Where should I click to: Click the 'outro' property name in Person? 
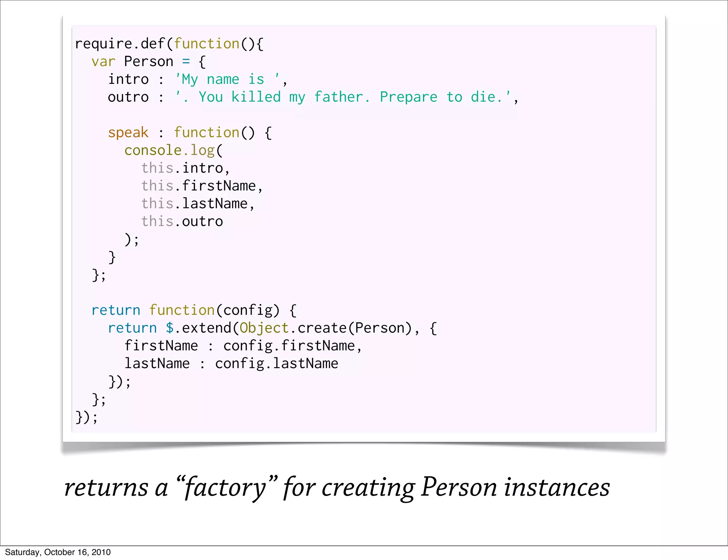pos(128,97)
